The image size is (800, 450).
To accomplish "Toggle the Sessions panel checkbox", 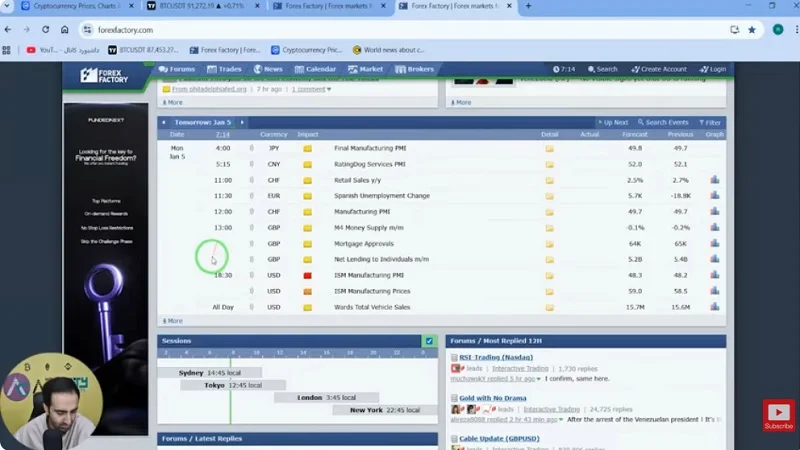I will [x=429, y=341].
